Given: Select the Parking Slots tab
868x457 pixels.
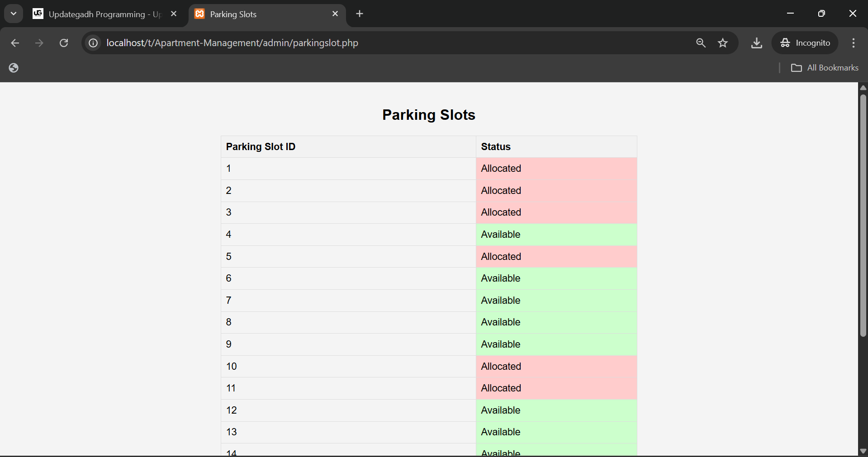Looking at the screenshot, I should pyautogui.click(x=262, y=14).
